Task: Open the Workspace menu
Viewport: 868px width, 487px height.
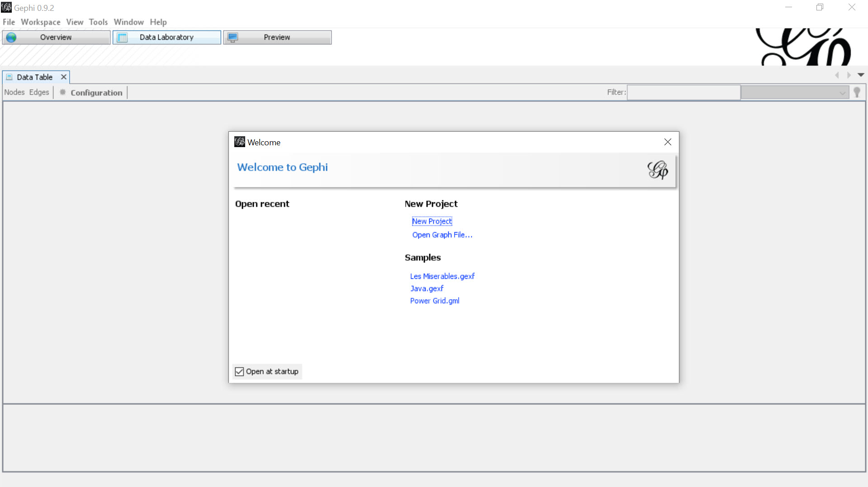Action: pyautogui.click(x=40, y=22)
